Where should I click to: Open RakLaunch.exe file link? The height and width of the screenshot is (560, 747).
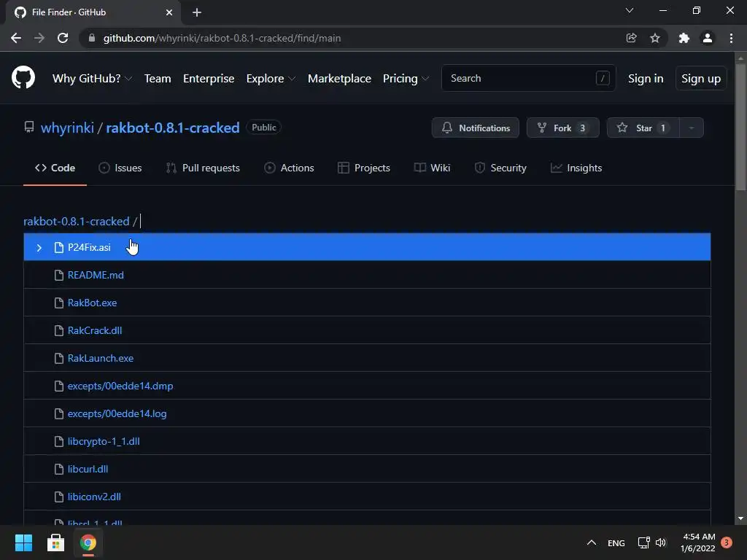[x=101, y=358]
